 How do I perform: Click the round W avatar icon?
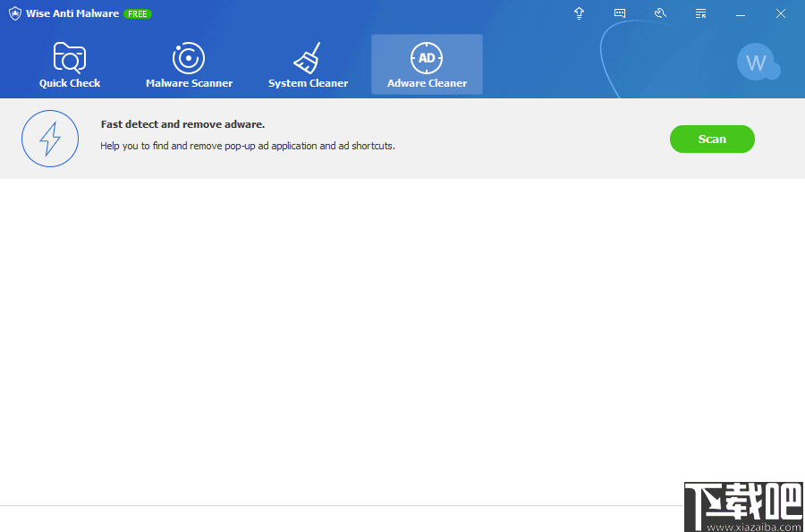758,63
